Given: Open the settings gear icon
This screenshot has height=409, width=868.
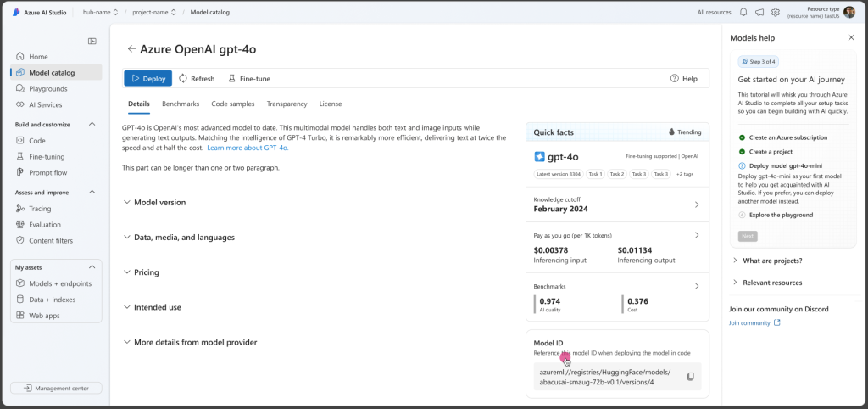Looking at the screenshot, I should [x=776, y=12].
